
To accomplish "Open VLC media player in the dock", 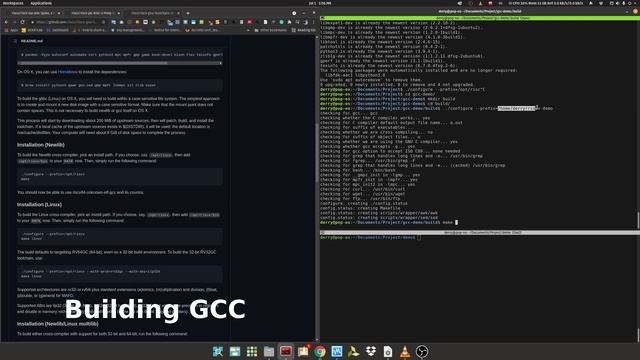I will (405, 351).
